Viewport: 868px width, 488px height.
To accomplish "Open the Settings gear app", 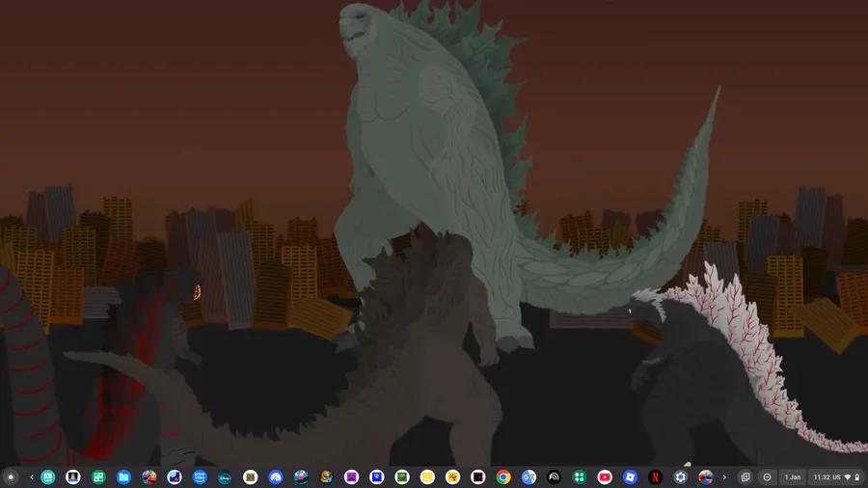I will coord(680,477).
